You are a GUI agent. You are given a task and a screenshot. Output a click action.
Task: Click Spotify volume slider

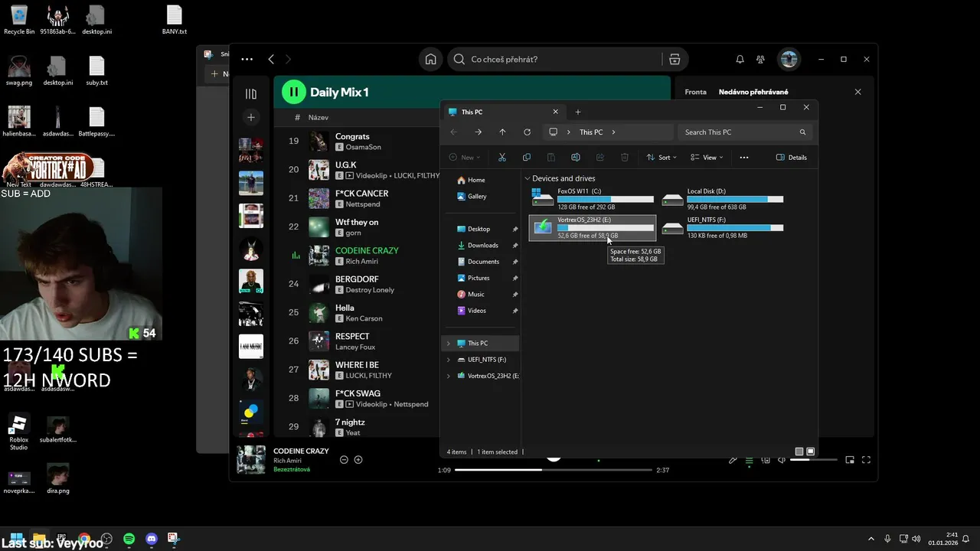pos(814,460)
